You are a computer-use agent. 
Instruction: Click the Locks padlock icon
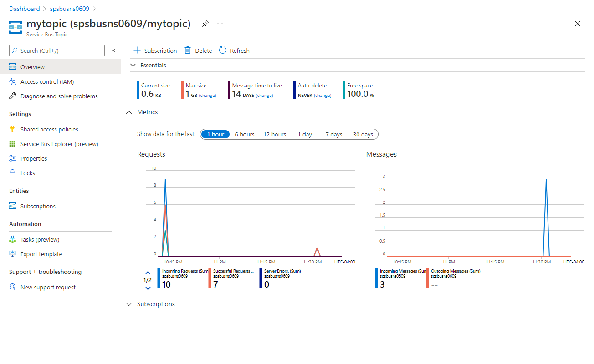tap(13, 173)
